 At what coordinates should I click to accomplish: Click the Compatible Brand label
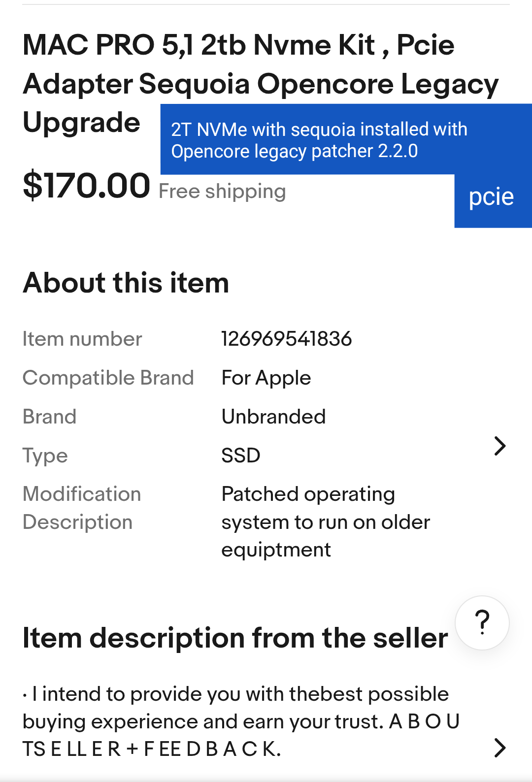click(x=108, y=378)
